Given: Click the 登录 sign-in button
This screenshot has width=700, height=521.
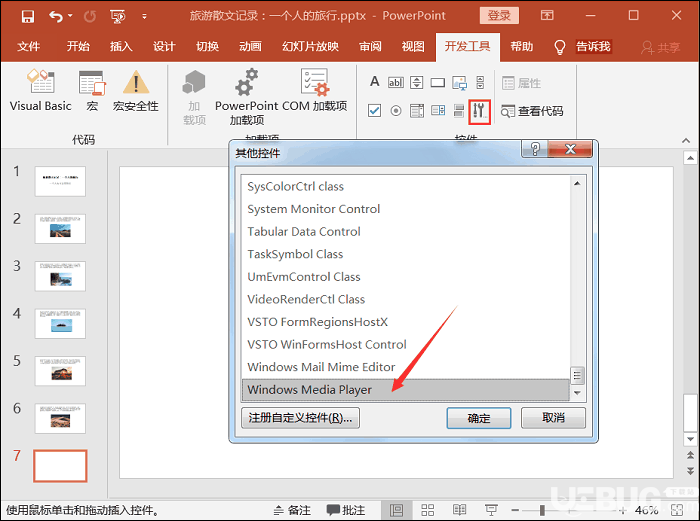Looking at the screenshot, I should (x=499, y=16).
